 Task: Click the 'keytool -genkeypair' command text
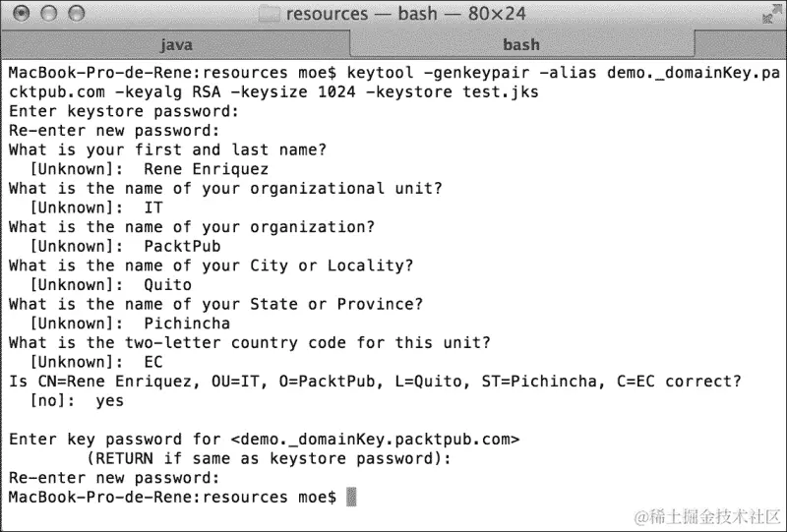438,73
